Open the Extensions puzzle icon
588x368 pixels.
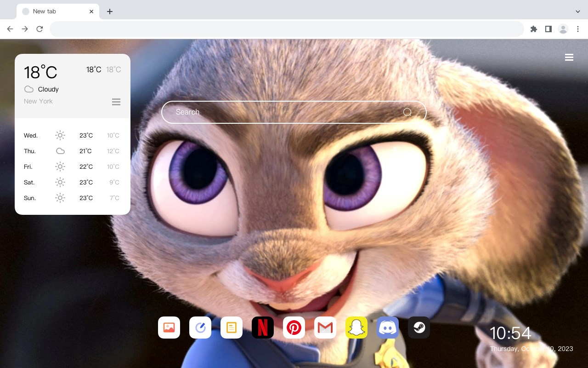[x=533, y=29]
